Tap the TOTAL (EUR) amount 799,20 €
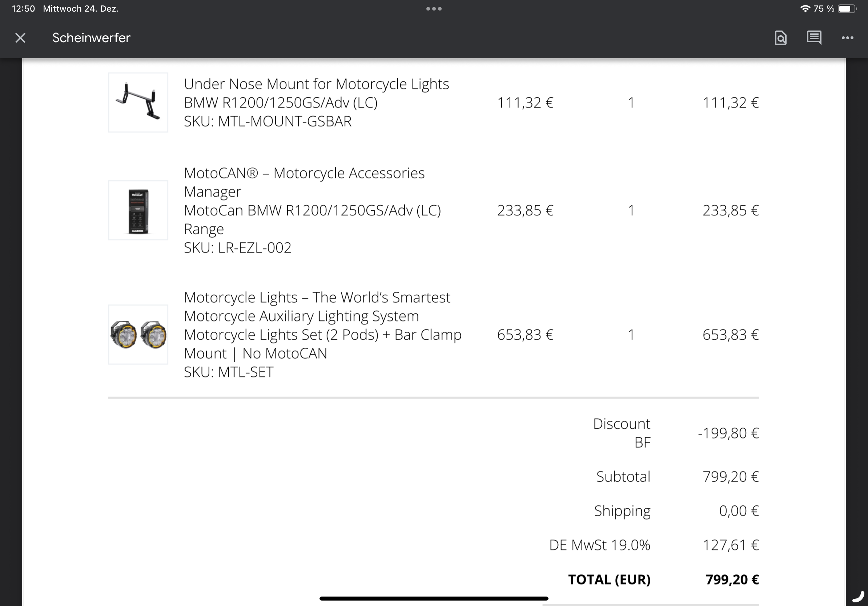868x606 pixels. click(x=732, y=579)
